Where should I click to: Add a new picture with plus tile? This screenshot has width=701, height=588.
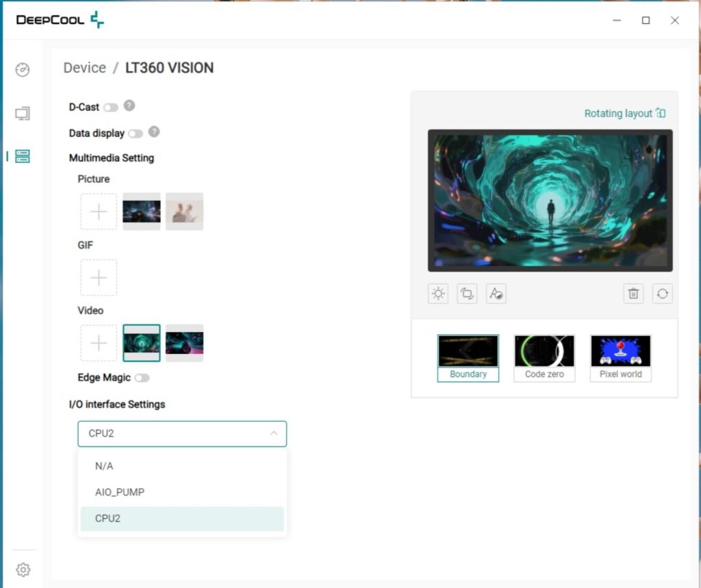[99, 212]
